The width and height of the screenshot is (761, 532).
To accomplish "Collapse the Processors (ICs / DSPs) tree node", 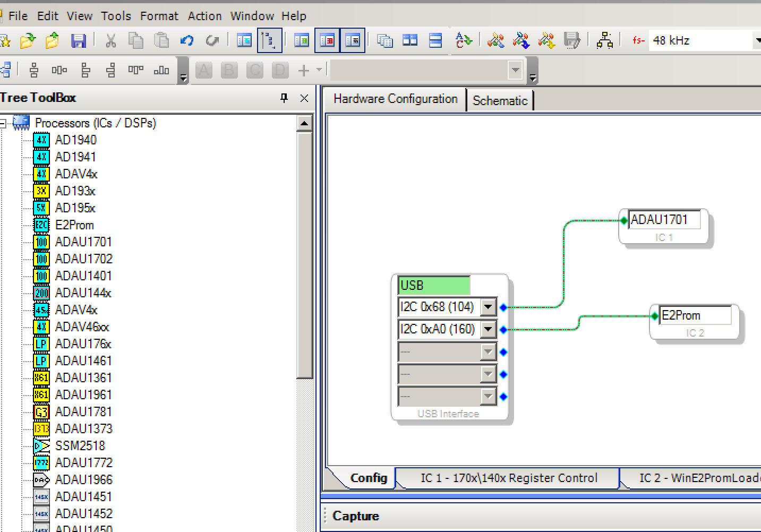I will pyautogui.click(x=3, y=123).
